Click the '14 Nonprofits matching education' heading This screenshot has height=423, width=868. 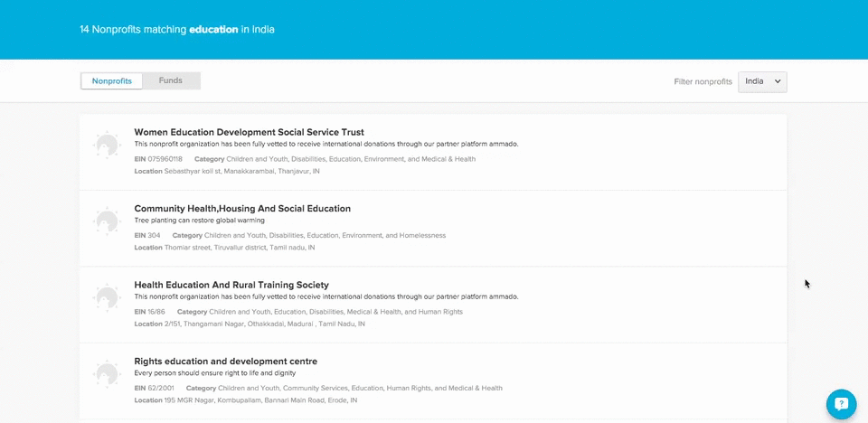click(x=176, y=29)
